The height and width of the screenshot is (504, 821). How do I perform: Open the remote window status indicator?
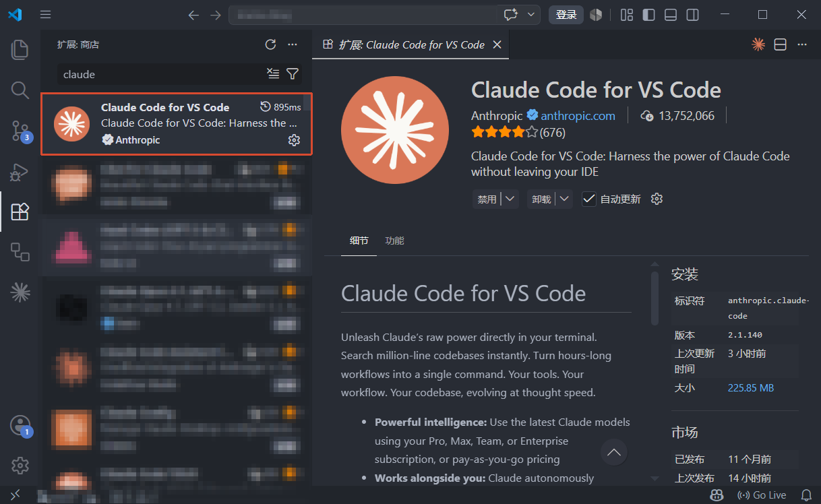pyautogui.click(x=15, y=495)
